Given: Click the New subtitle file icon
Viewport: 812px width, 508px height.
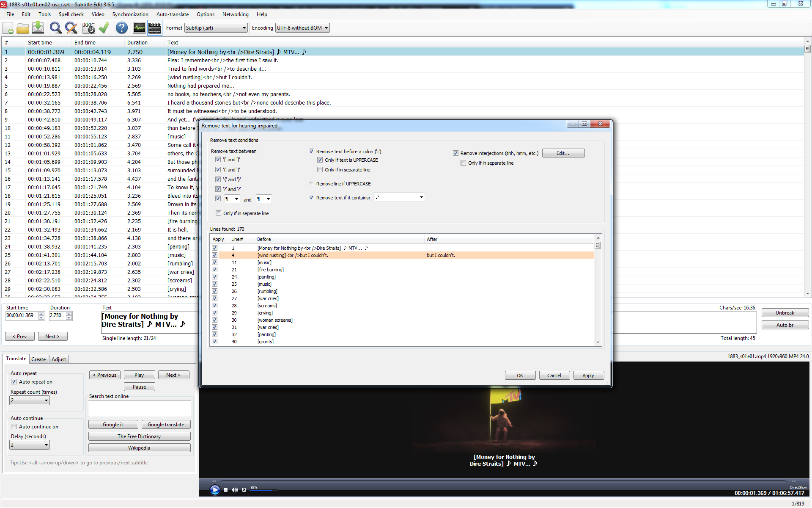Looking at the screenshot, I should (x=8, y=28).
